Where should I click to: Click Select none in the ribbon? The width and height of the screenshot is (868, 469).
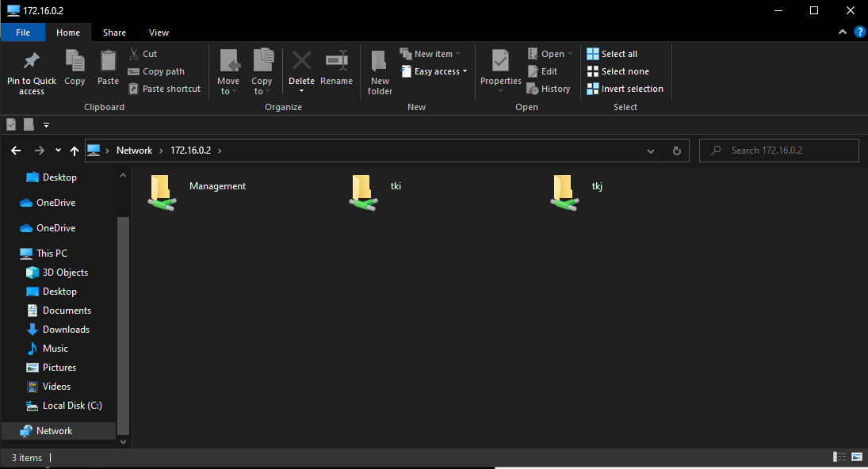click(618, 71)
